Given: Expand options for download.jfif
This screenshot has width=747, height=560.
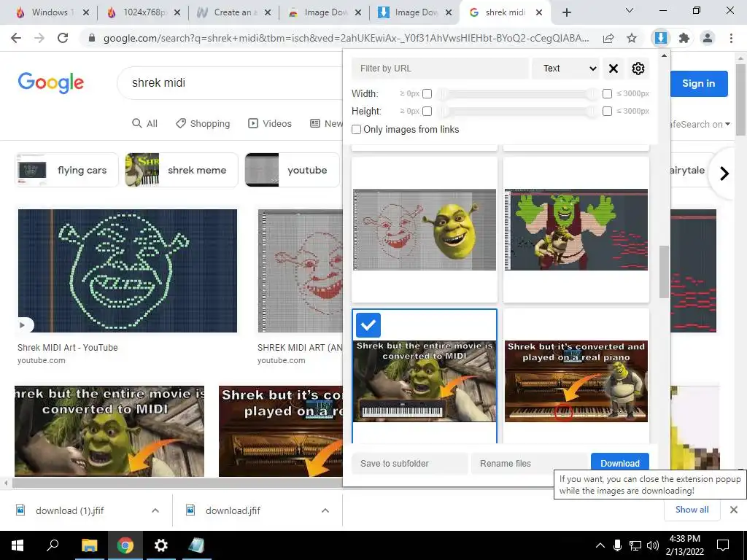Looking at the screenshot, I should (325, 510).
